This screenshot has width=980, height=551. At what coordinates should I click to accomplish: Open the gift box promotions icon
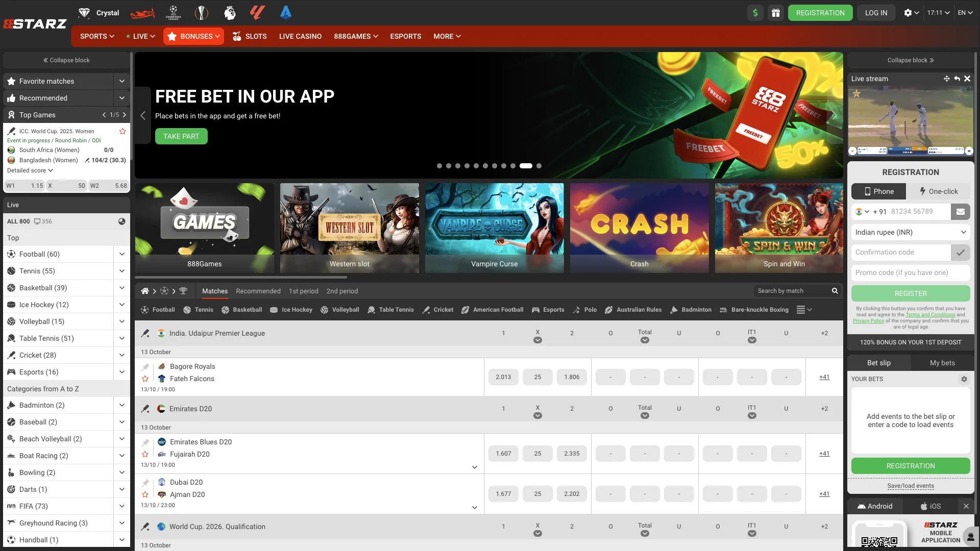776,13
